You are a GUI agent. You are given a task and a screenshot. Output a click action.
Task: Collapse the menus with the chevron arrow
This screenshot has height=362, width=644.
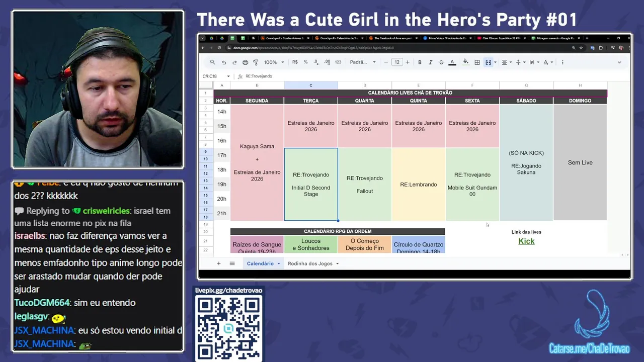click(619, 62)
